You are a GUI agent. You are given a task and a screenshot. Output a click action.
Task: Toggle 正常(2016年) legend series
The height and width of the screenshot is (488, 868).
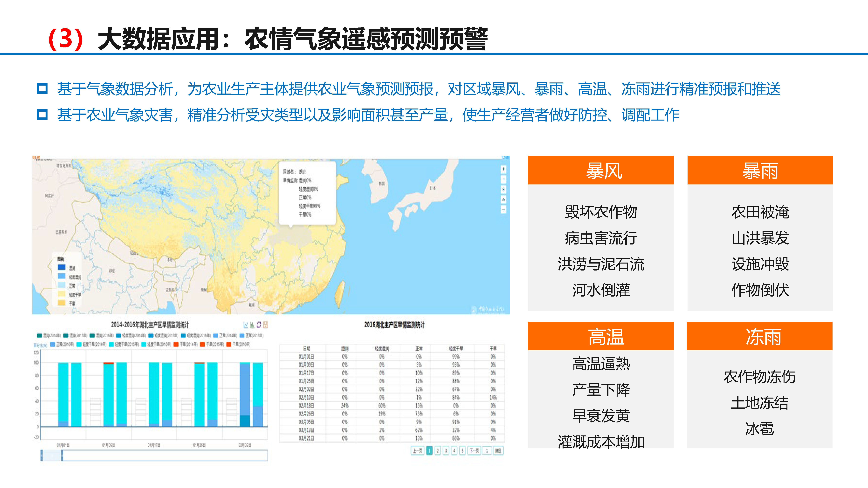tap(62, 344)
